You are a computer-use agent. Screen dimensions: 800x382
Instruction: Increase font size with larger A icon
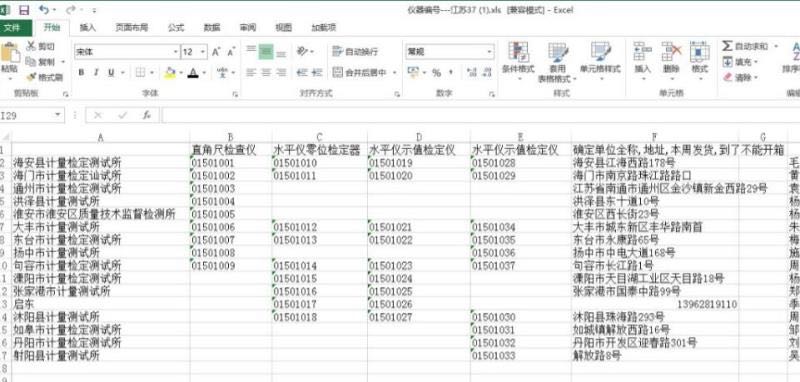point(216,52)
